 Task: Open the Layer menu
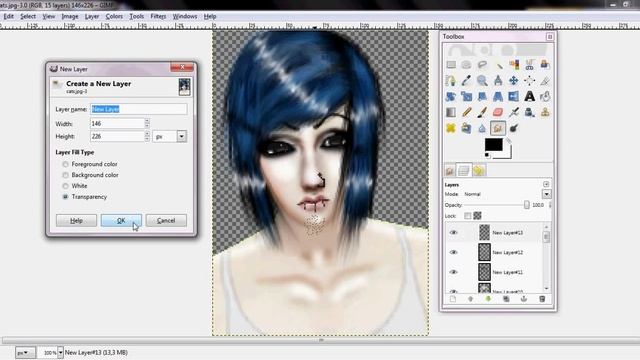(92, 16)
